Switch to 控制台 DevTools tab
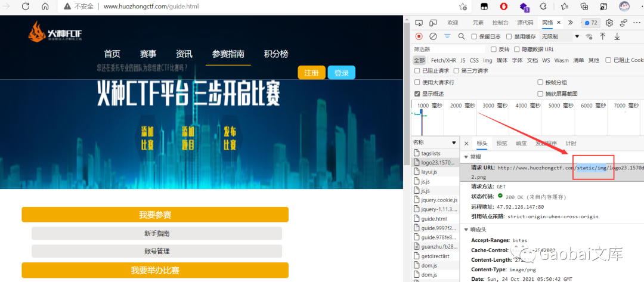Image resolution: width=644 pixels, height=282 pixels. tap(500, 23)
